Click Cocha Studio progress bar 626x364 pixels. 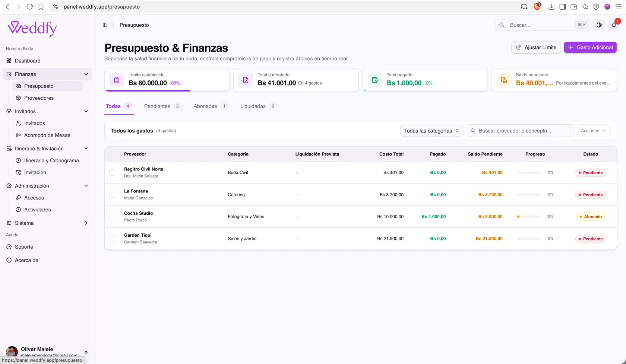[x=529, y=217]
